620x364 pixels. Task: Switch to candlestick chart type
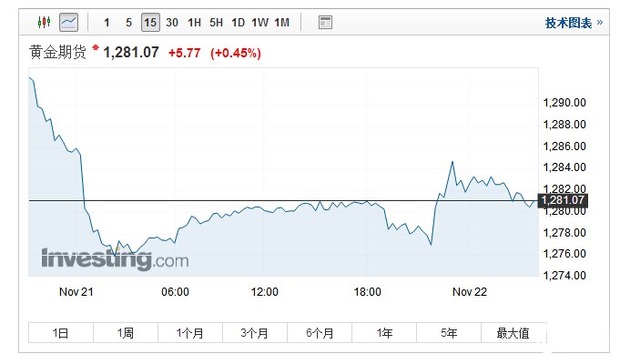(45, 22)
